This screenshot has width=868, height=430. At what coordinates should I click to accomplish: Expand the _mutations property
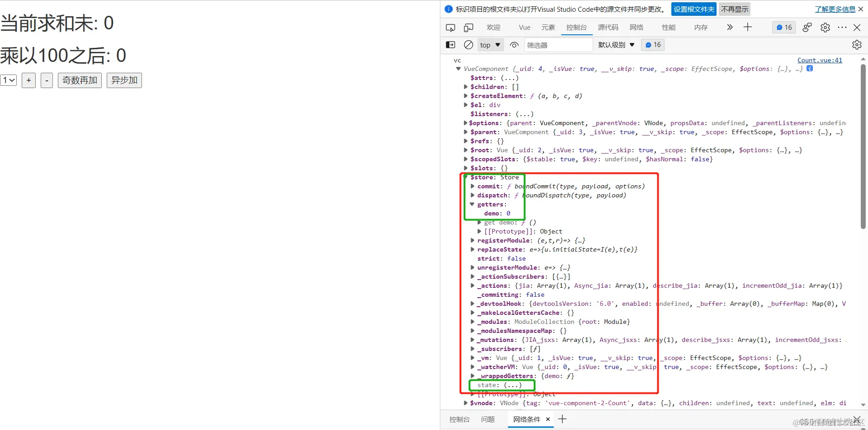pyautogui.click(x=472, y=340)
